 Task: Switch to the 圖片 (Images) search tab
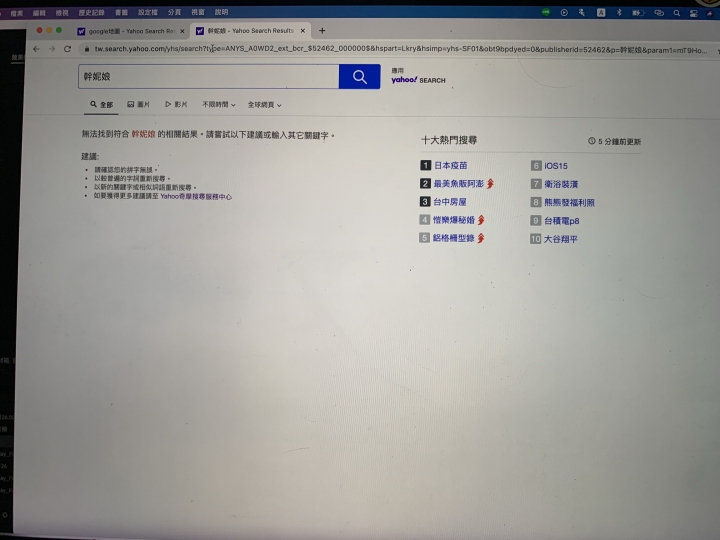pyautogui.click(x=138, y=105)
